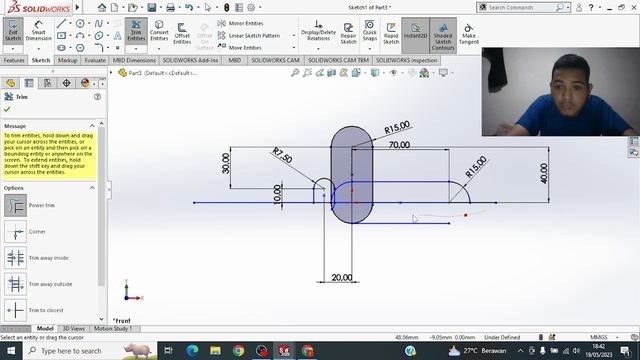Open the SOLIDWORKS CAM tab

tap(275, 60)
